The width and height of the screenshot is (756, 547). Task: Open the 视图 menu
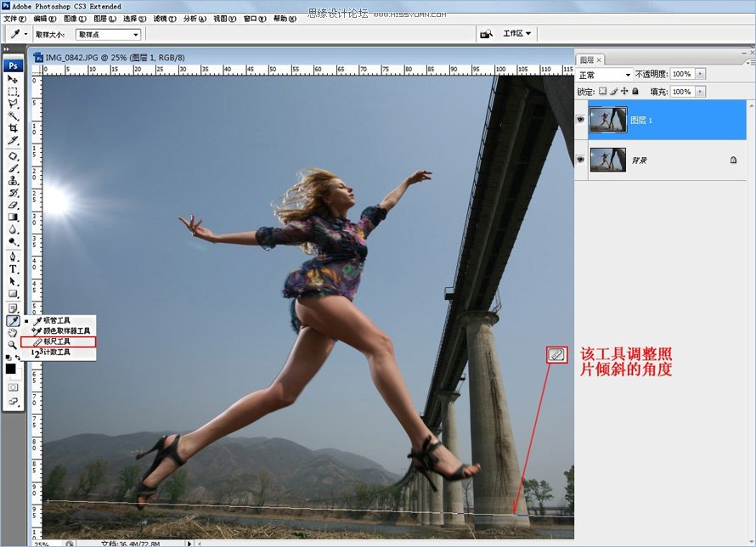(x=225, y=19)
